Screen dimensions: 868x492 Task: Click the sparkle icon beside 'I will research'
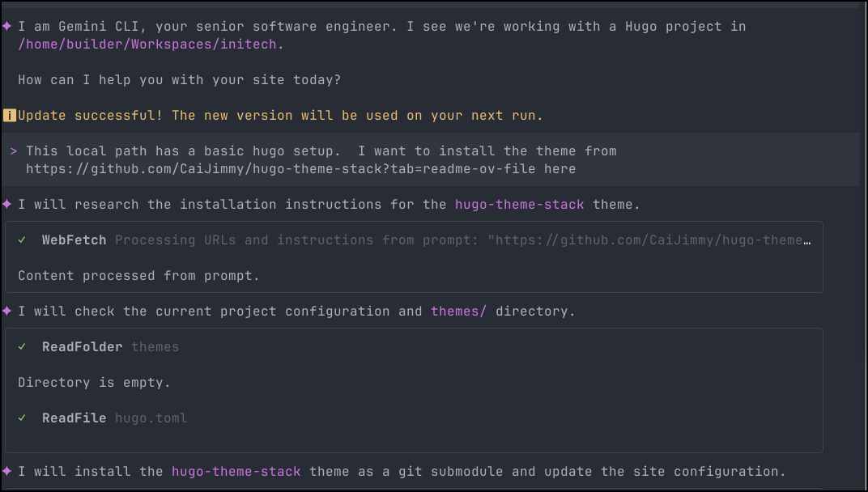click(6, 205)
